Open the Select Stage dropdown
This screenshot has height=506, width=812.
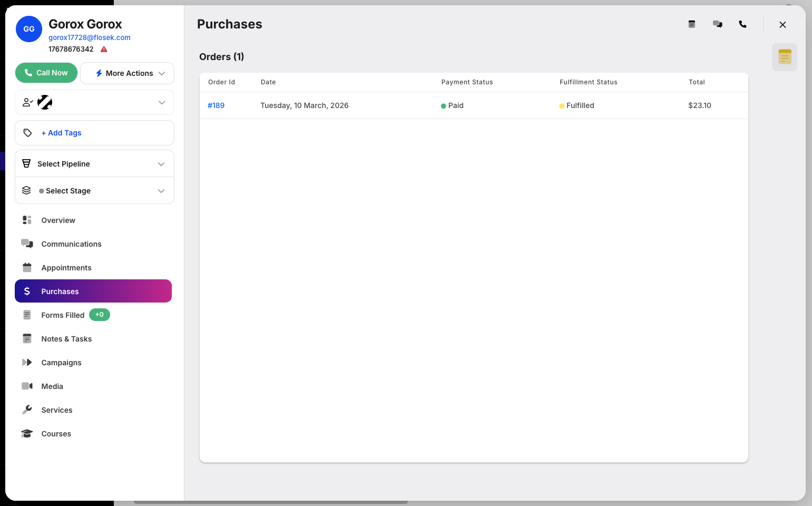[x=94, y=191]
